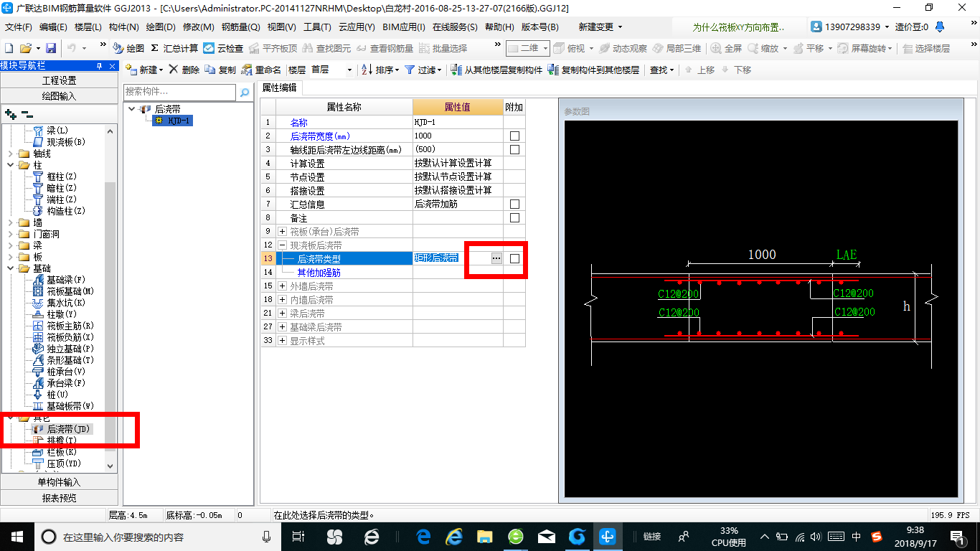Open 查找 find dropdown
Image resolution: width=980 pixels, height=551 pixels.
point(662,70)
